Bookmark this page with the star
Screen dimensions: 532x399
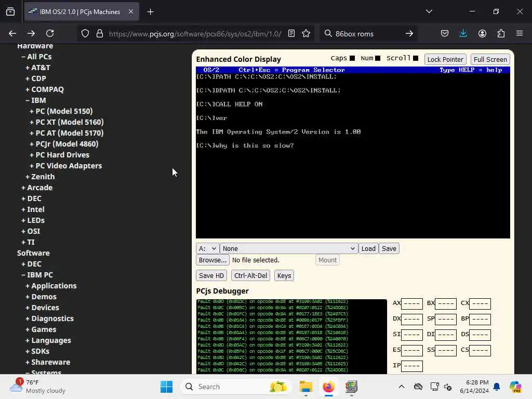coord(306,33)
